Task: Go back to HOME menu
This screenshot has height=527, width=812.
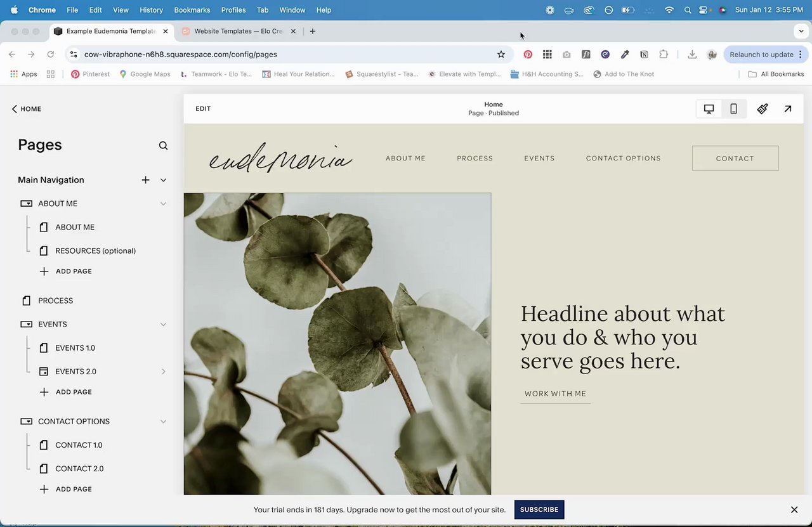Action: tap(26, 109)
